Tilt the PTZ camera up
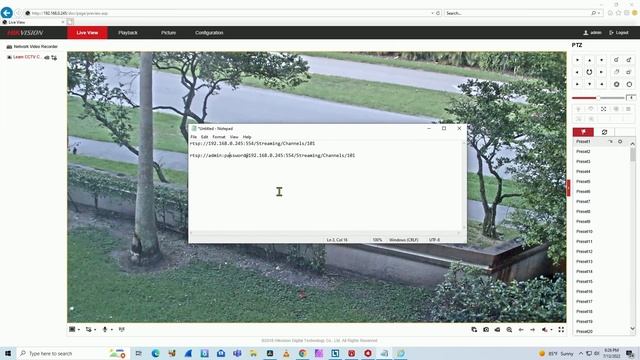Viewport: 640px width, 360px height. point(589,60)
